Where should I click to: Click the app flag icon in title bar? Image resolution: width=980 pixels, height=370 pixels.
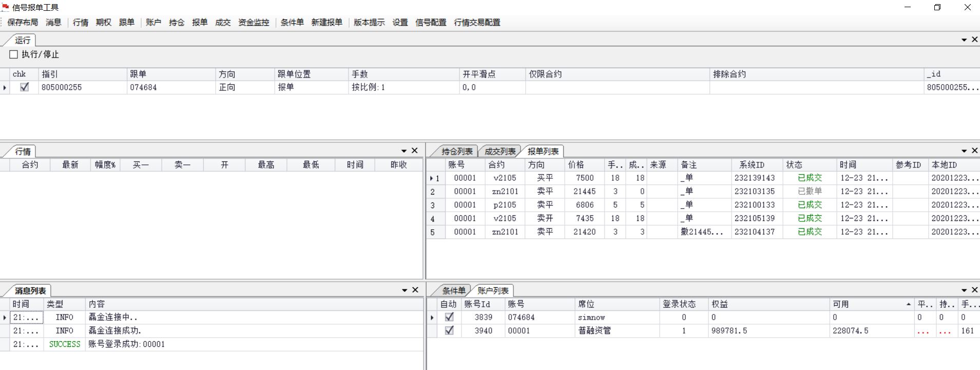coord(6,7)
